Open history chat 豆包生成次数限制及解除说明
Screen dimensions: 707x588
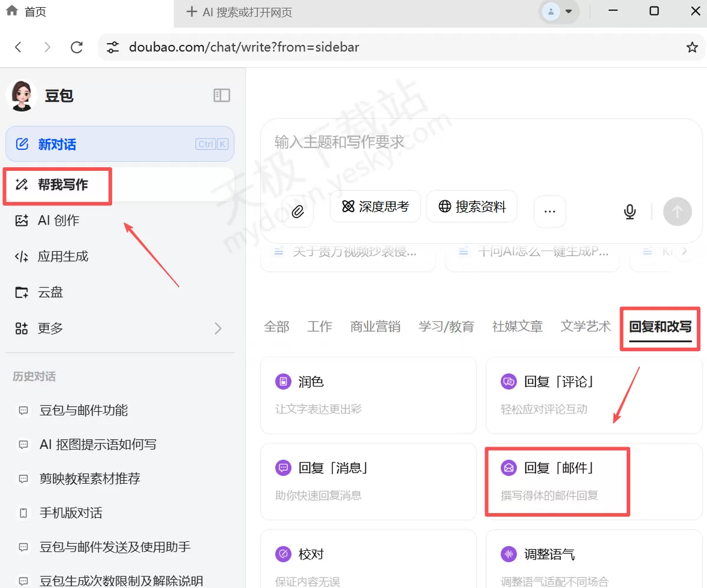(120, 580)
